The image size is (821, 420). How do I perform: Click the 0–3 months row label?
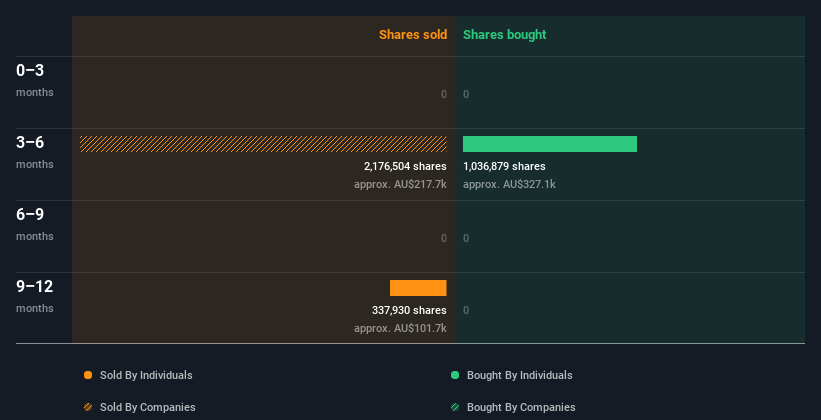coord(35,80)
